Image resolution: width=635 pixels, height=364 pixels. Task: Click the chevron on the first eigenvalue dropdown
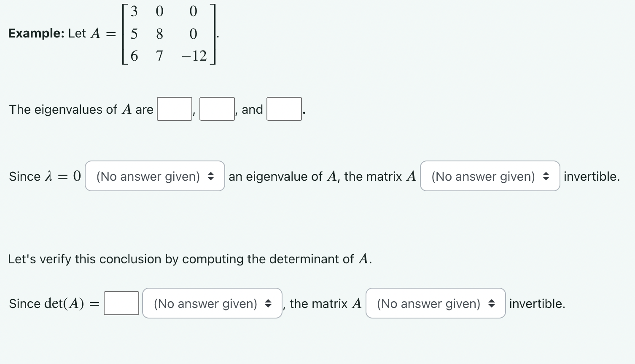[212, 176]
